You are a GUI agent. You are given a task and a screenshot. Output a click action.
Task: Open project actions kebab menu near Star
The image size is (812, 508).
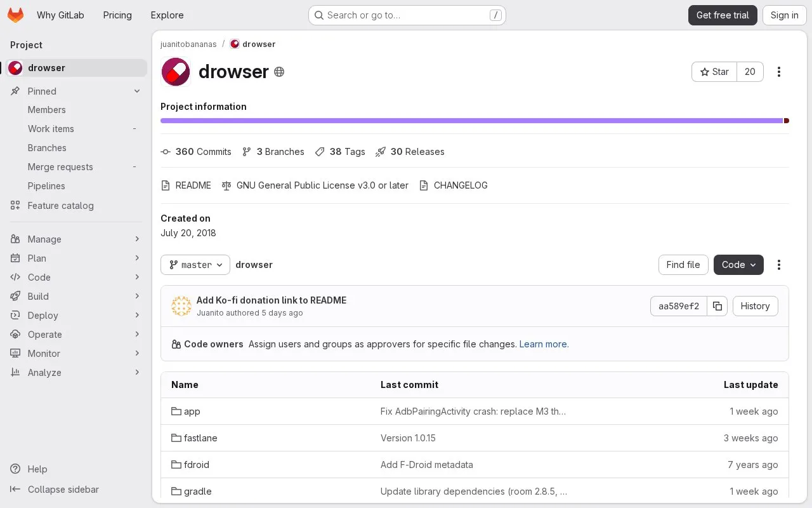tap(779, 72)
